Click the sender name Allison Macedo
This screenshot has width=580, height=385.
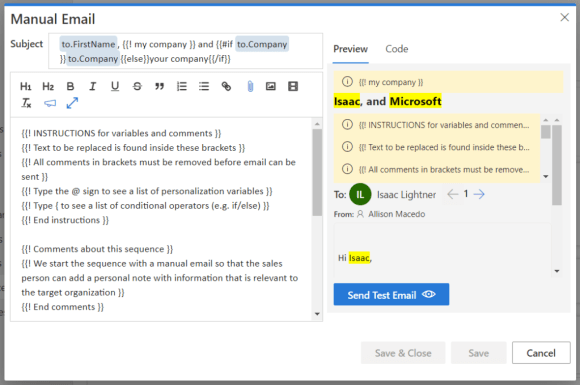(397, 214)
